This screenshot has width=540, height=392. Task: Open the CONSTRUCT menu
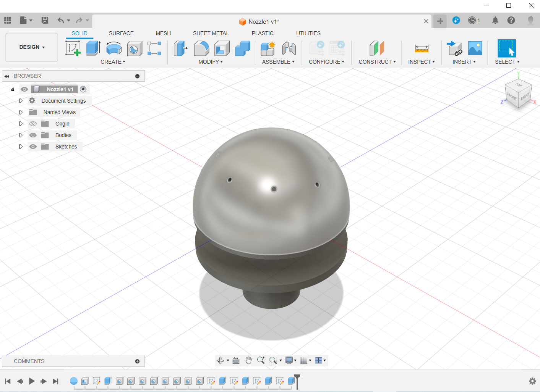click(x=377, y=62)
